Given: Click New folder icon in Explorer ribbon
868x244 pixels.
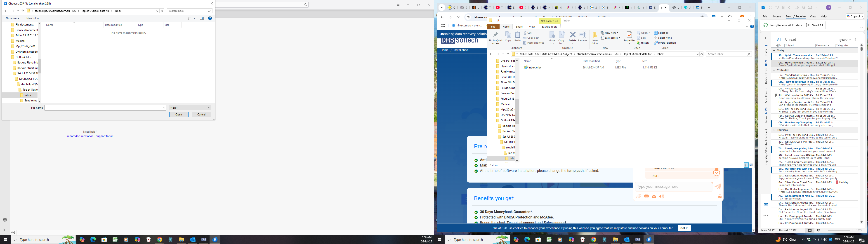Looking at the screenshot, I should pos(595,35).
